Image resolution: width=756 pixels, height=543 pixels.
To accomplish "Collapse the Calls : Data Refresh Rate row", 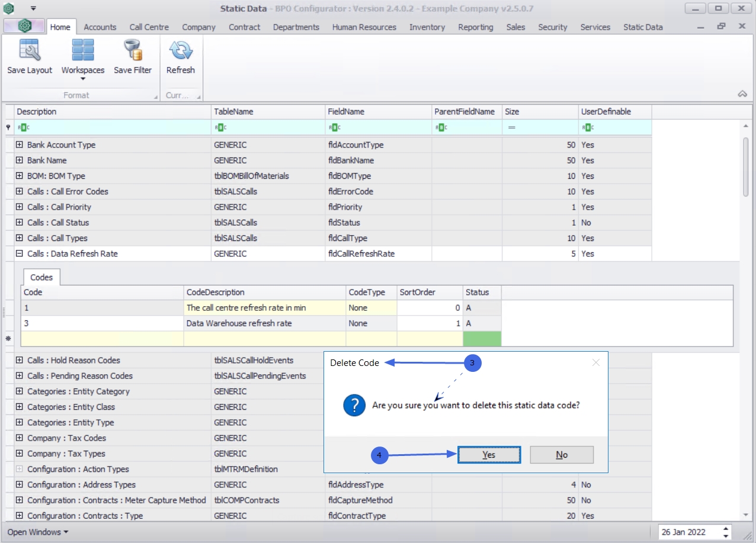I will click(x=20, y=253).
